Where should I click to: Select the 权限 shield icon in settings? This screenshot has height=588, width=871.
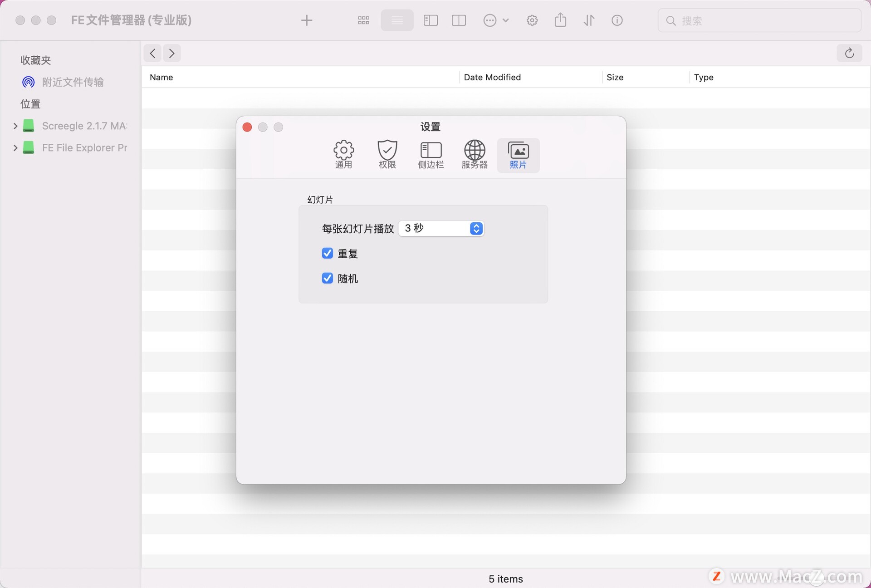coord(387,154)
